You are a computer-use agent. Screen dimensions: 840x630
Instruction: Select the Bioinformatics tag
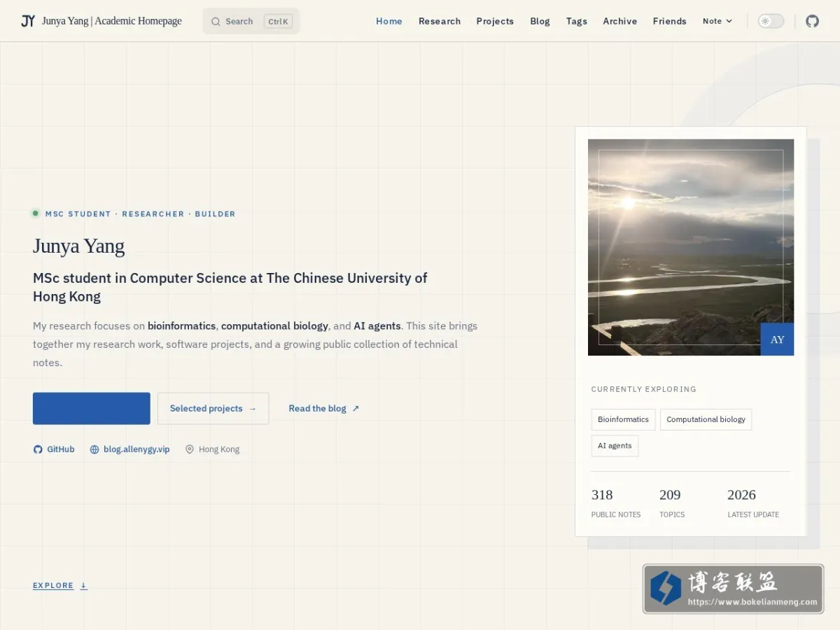click(x=624, y=419)
